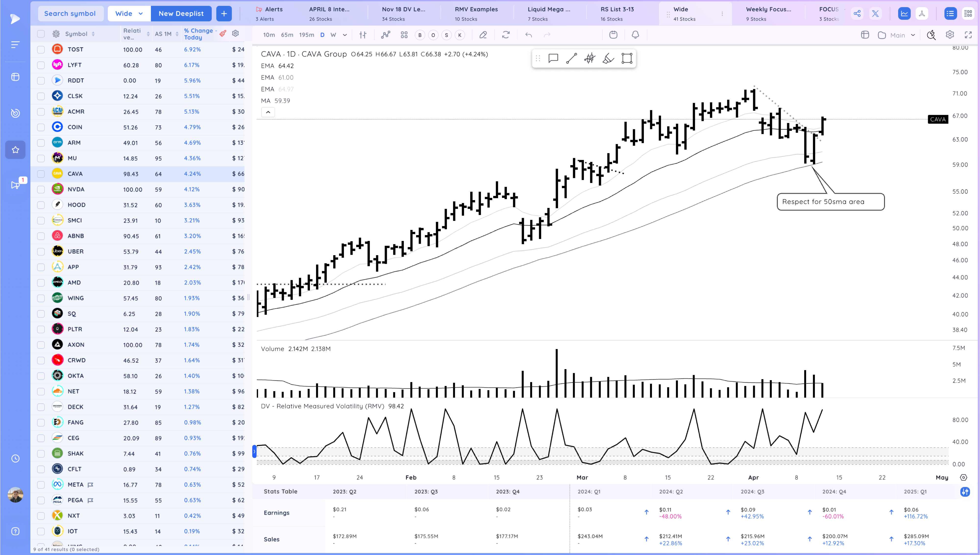Sort by Relative column arrows
This screenshot has height=555, width=980.
[148, 34]
